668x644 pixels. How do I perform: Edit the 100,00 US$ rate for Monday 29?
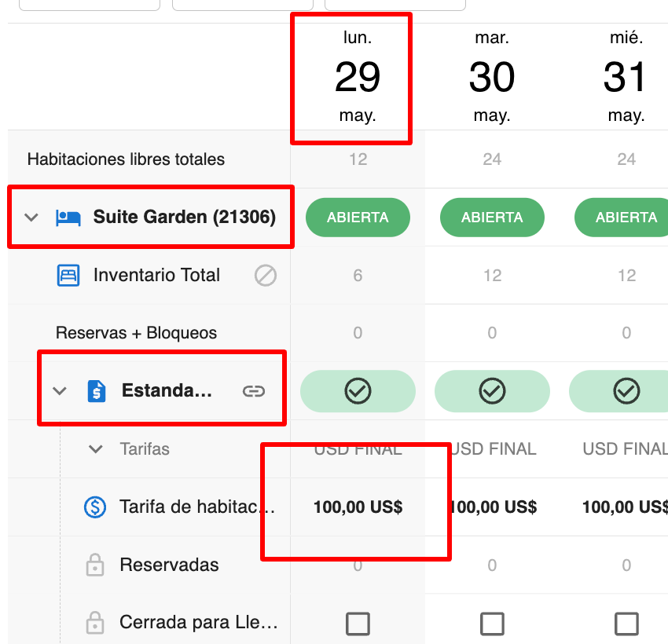[x=358, y=507]
